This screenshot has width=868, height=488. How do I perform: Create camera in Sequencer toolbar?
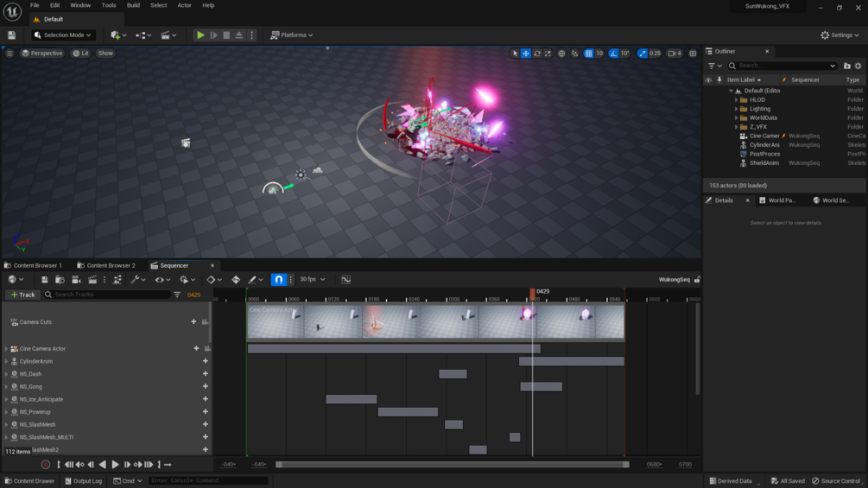(76, 280)
